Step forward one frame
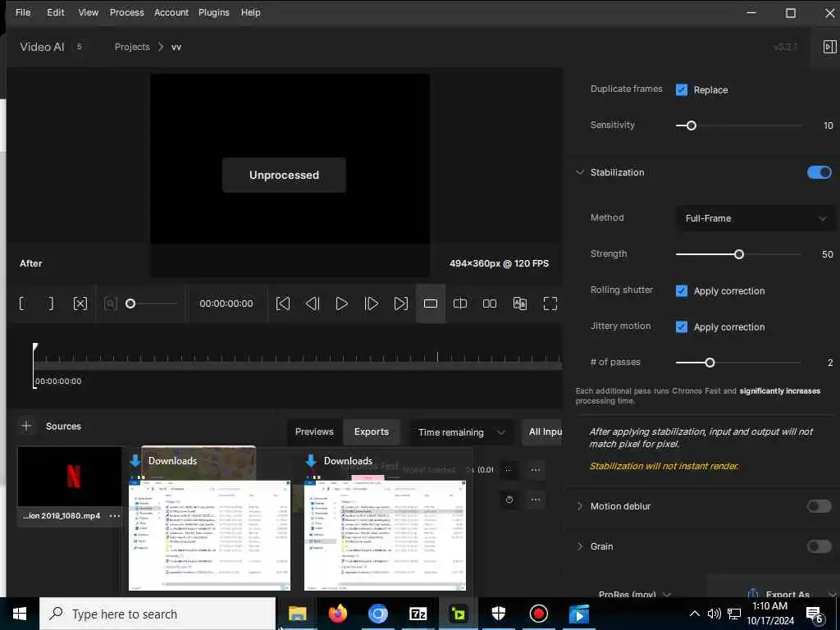This screenshot has height=630, width=840. (x=372, y=304)
